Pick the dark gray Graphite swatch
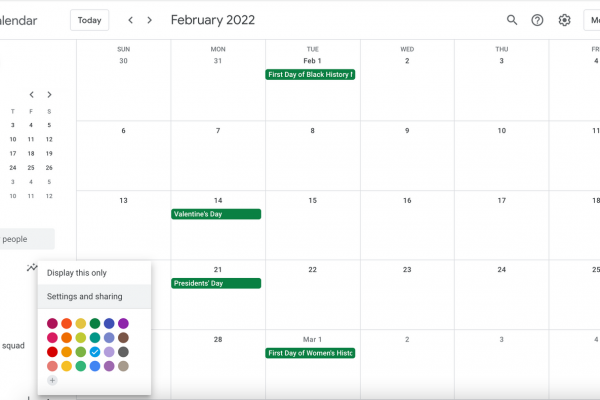The width and height of the screenshot is (600, 400). click(x=123, y=352)
